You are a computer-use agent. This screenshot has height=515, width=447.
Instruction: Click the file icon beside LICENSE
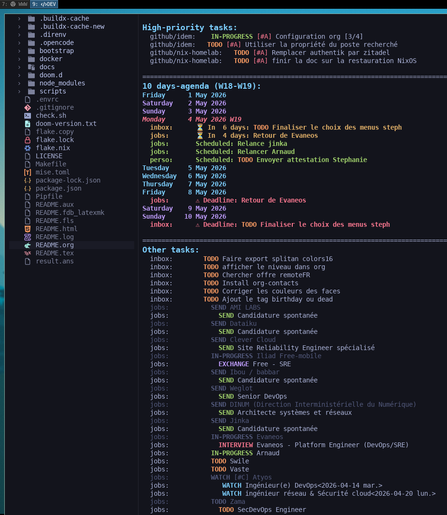coord(28,156)
